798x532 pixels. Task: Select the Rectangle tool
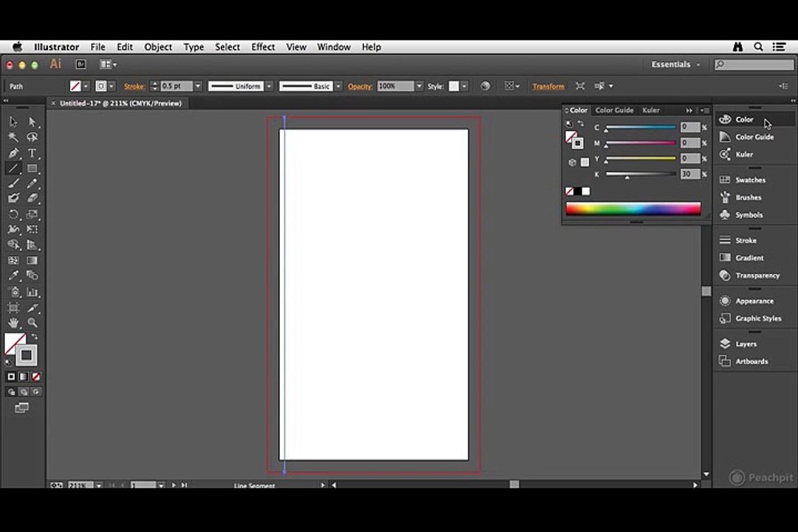click(32, 168)
